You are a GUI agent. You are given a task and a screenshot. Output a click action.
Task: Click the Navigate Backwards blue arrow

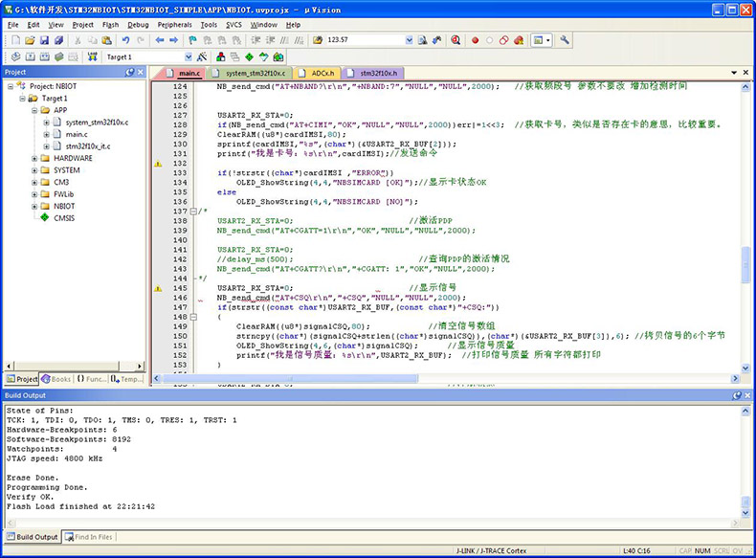pyautogui.click(x=159, y=40)
